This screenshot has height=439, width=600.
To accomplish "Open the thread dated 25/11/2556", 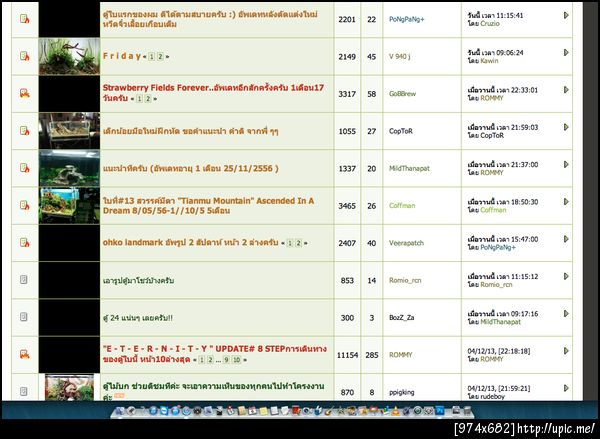I will click(190, 168).
